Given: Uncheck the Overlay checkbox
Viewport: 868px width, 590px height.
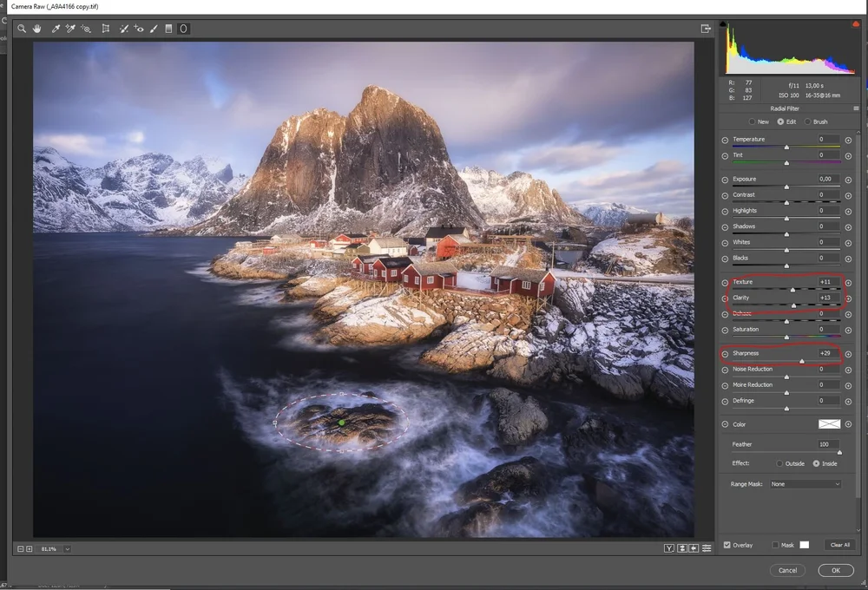Looking at the screenshot, I should click(x=727, y=545).
